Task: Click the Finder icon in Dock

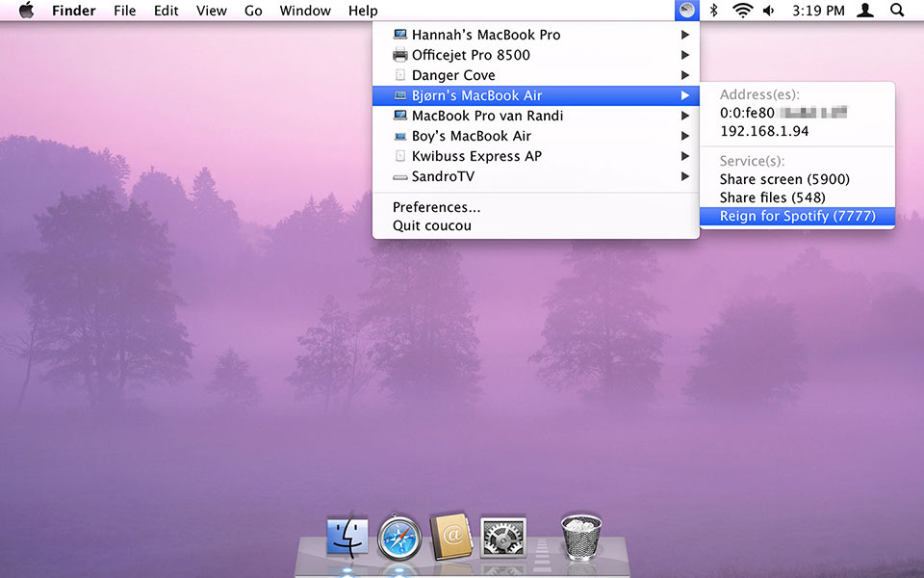Action: 347,538
